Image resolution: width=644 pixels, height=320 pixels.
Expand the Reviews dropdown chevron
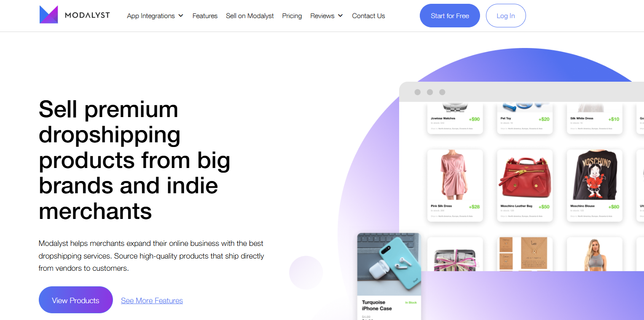(x=341, y=16)
